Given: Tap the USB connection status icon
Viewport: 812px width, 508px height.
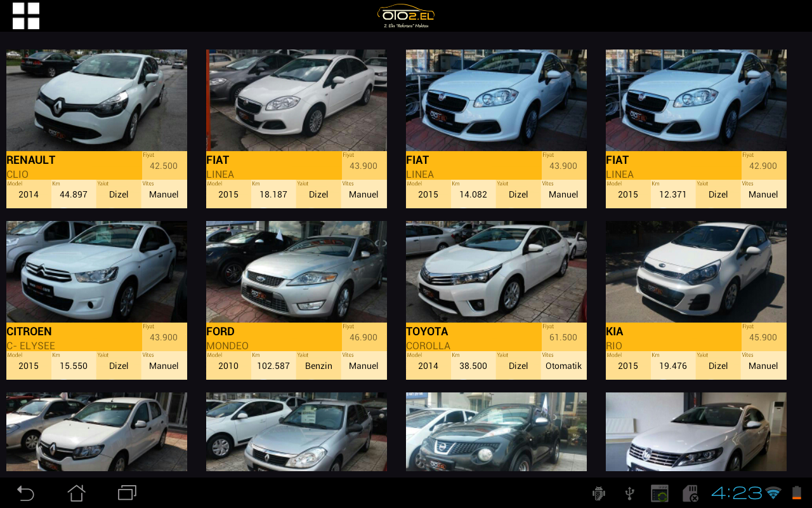Looking at the screenshot, I should 629,493.
